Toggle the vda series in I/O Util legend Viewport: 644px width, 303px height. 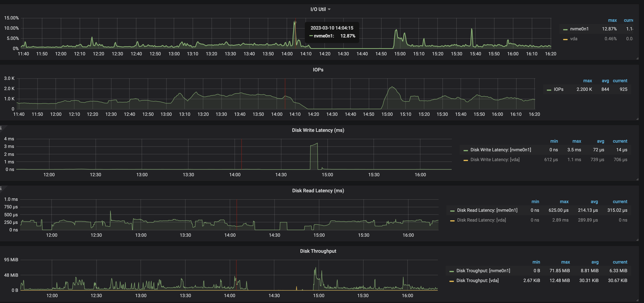574,39
